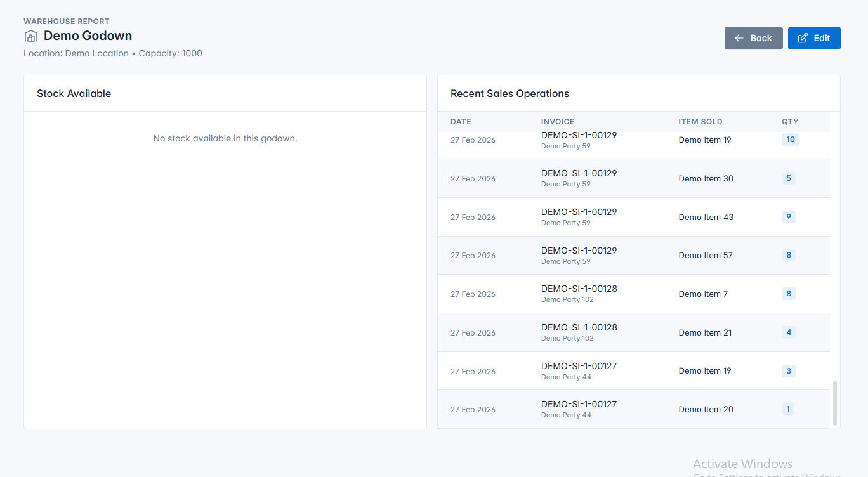
Task: Select the Demo Godown title
Action: [x=88, y=36]
